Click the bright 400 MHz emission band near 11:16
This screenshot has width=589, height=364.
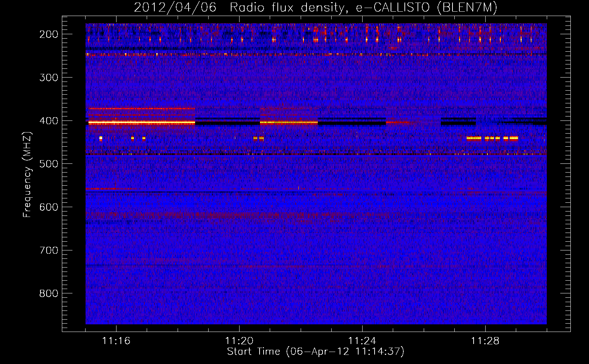point(142,123)
